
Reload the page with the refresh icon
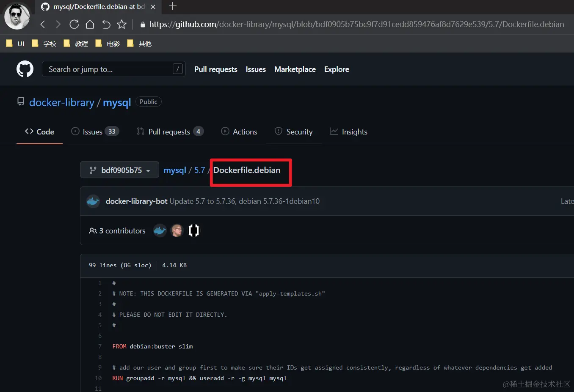pos(74,24)
